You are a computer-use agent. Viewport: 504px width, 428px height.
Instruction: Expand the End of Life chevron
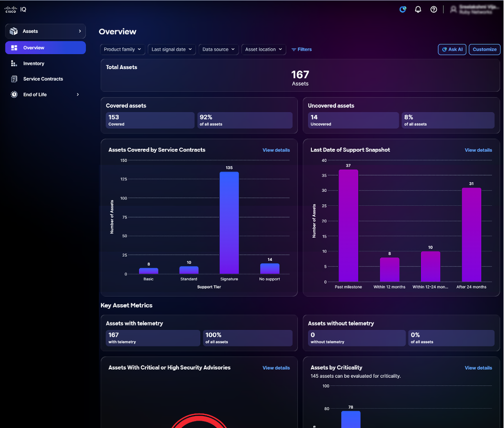78,94
